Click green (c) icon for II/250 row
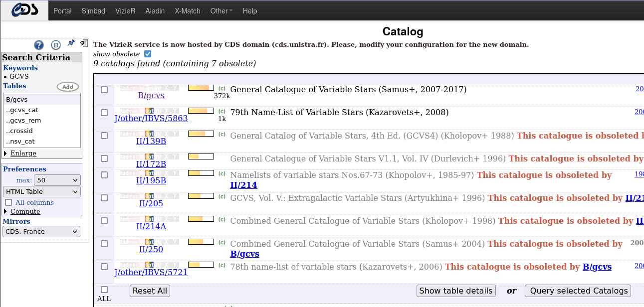 click(222, 242)
